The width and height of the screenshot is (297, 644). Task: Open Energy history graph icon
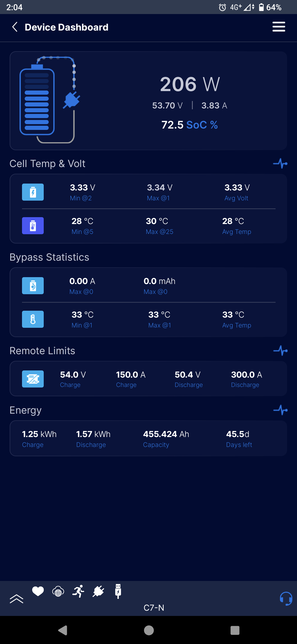[280, 410]
